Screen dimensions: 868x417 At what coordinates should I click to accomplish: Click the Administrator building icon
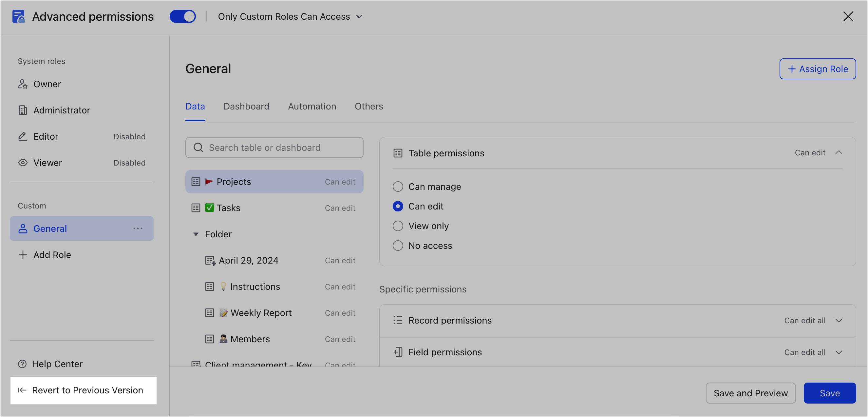pos(23,110)
